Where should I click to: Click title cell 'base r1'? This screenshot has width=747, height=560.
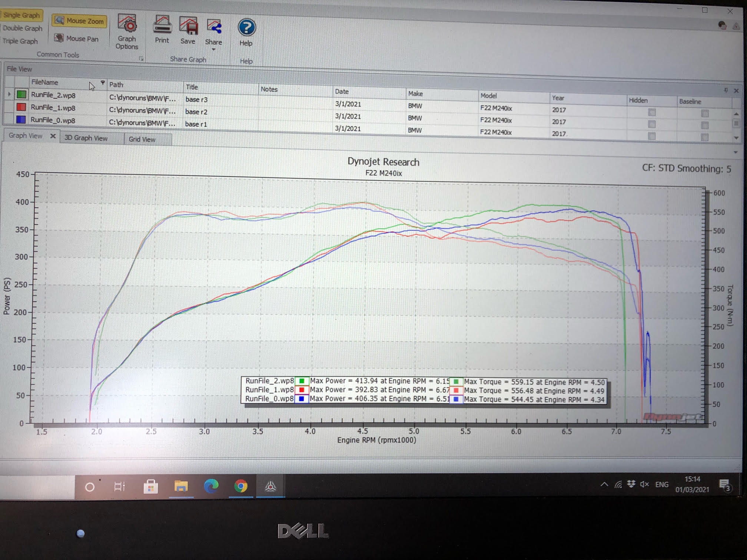[x=196, y=124]
